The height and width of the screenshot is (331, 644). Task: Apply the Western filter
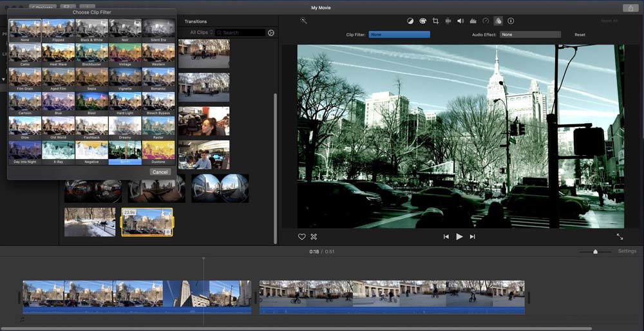[158, 55]
